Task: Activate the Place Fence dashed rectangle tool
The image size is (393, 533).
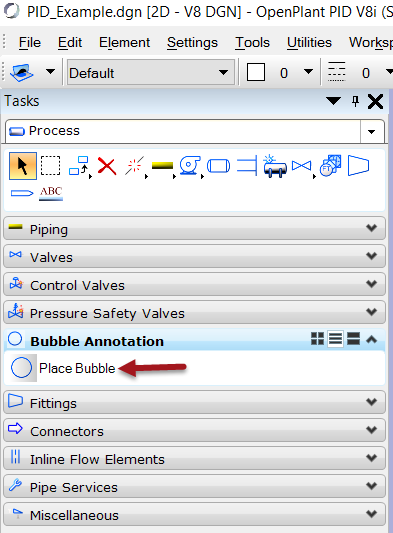Action: [x=50, y=166]
